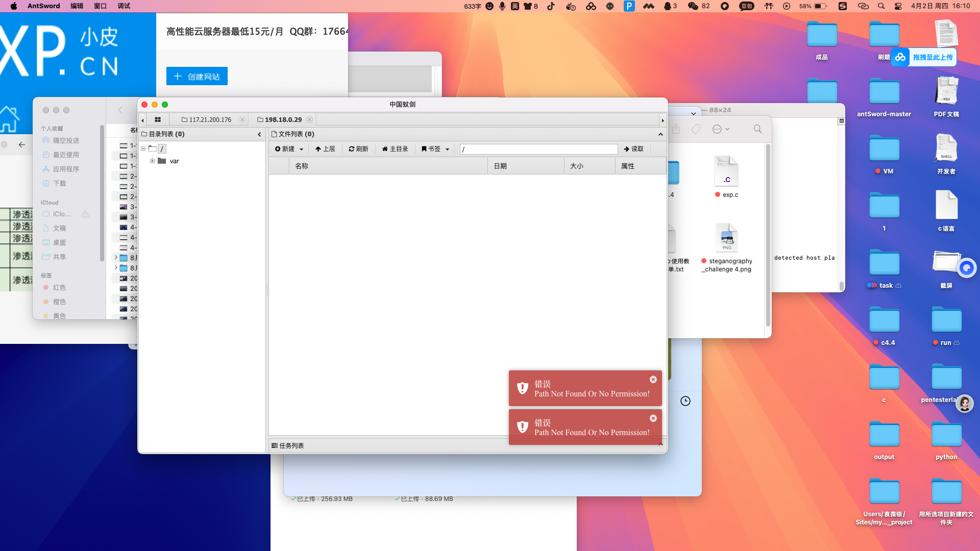The height and width of the screenshot is (551, 980).
Task: Click the 读取 read button
Action: 633,149
